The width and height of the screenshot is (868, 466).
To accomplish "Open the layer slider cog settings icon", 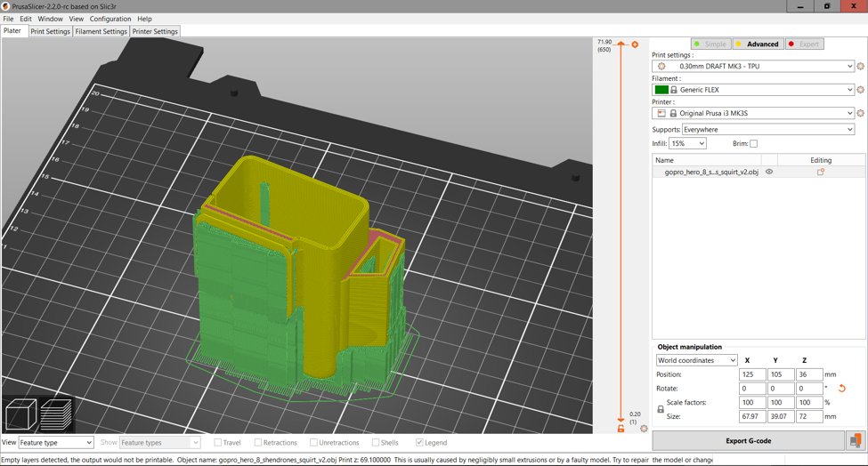I will click(644, 429).
